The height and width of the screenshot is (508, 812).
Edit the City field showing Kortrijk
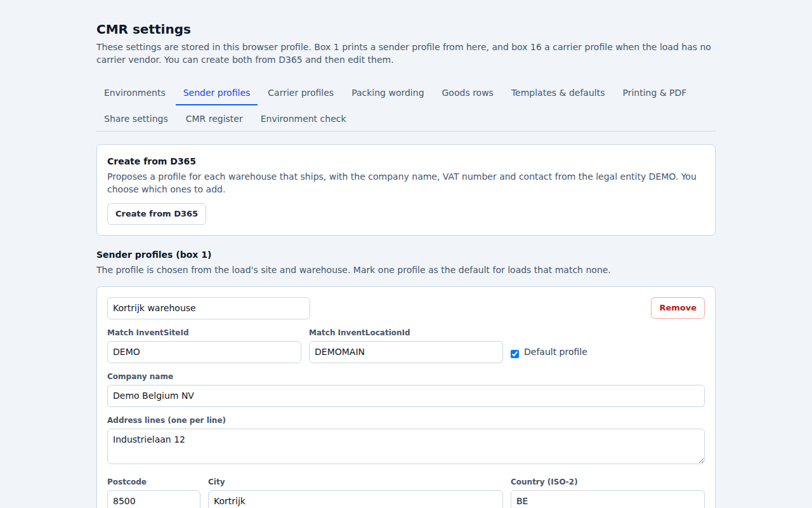click(x=355, y=500)
